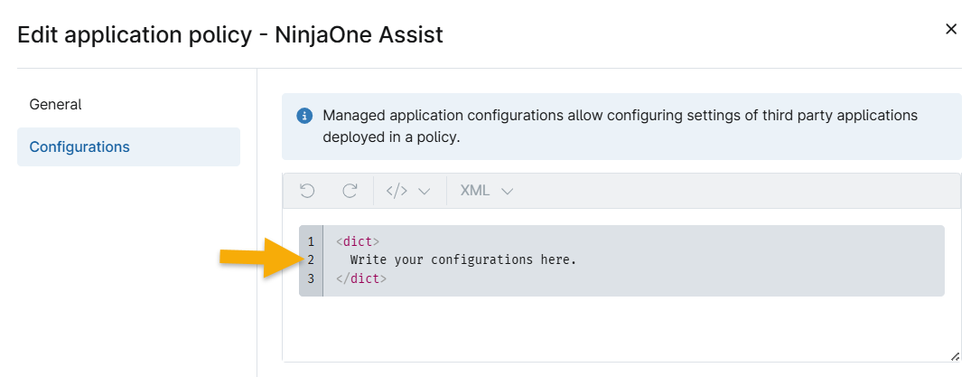The image size is (980, 377).
Task: Click the Redo arrow icon
Action: pos(350,191)
